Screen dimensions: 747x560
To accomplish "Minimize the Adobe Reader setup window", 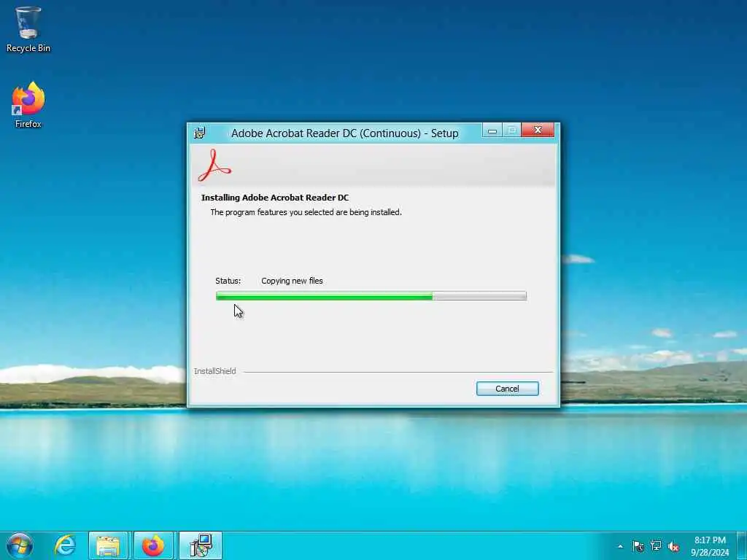I will click(x=492, y=130).
